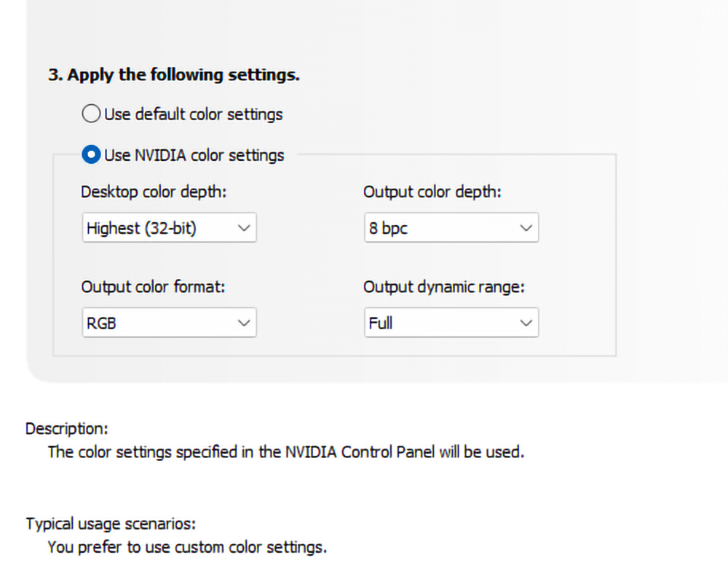Viewport: 728px width, 579px height.
Task: Click the "Output color depth:" label
Action: 432,192
